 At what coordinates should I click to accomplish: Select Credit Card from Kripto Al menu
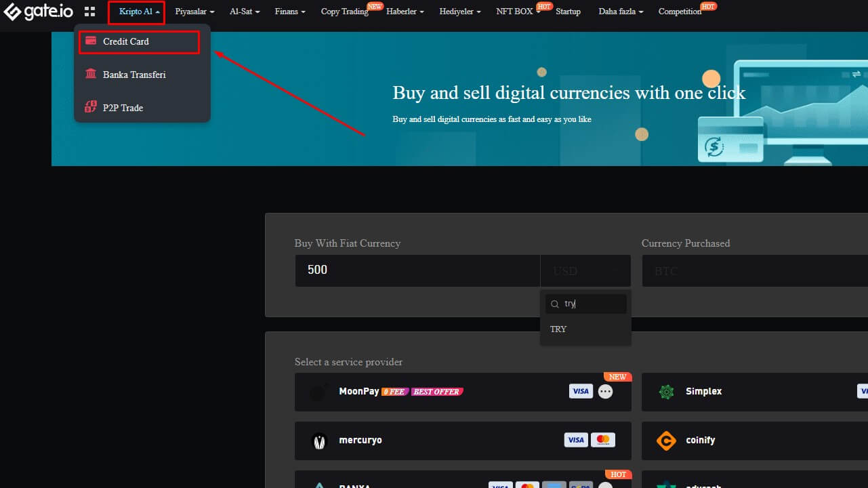tap(140, 42)
